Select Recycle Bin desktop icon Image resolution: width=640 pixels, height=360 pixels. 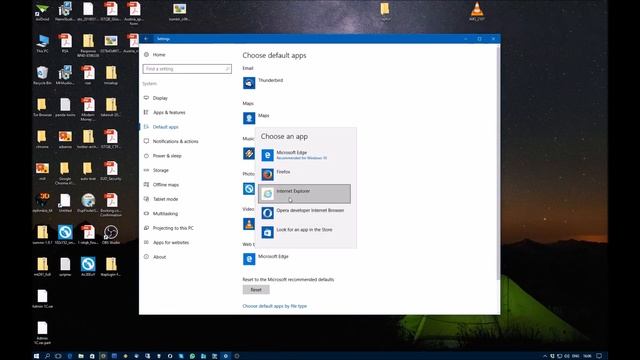[42, 76]
